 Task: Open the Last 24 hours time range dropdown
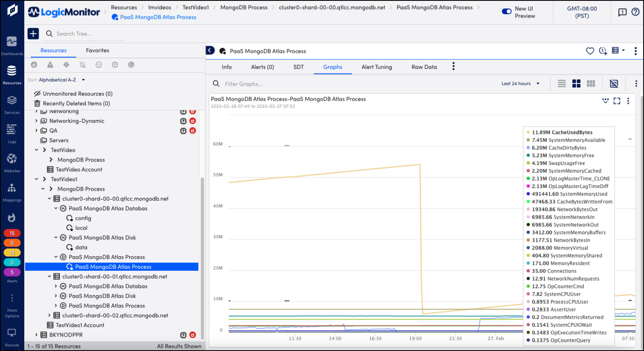tap(520, 83)
